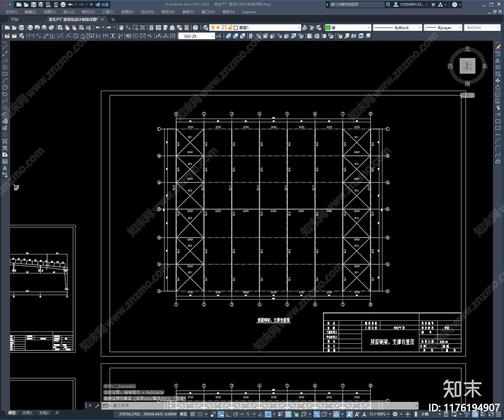The height and width of the screenshot is (420, 504).
Task: Open the ByColor plot style dropdown
Action: click(x=482, y=28)
